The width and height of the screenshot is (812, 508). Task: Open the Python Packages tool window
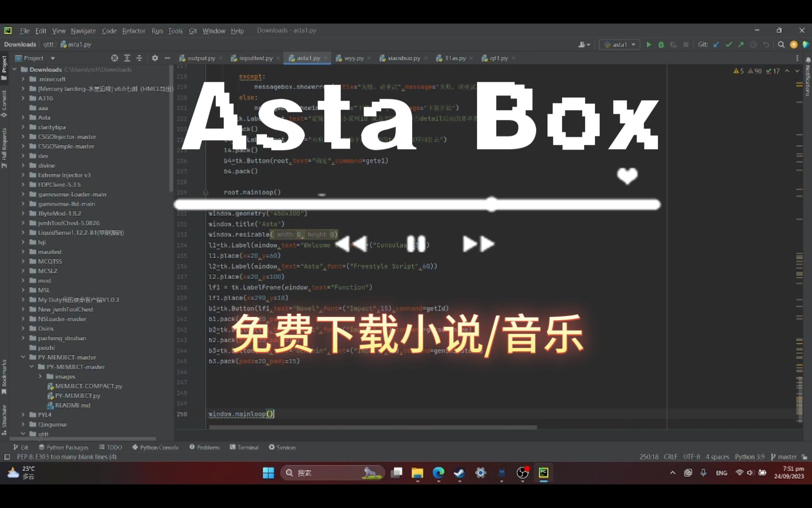tap(63, 447)
